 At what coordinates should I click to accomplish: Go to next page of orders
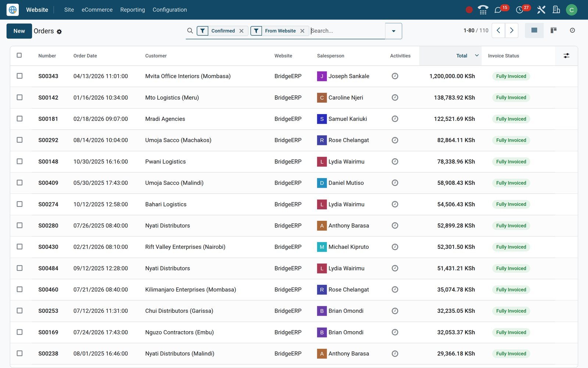512,31
